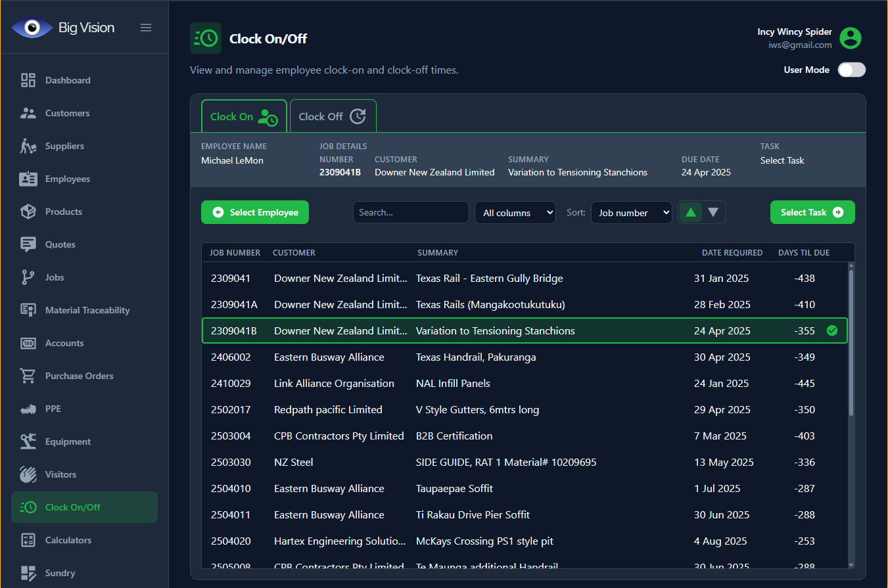Open the All columns dropdown

[x=515, y=213]
